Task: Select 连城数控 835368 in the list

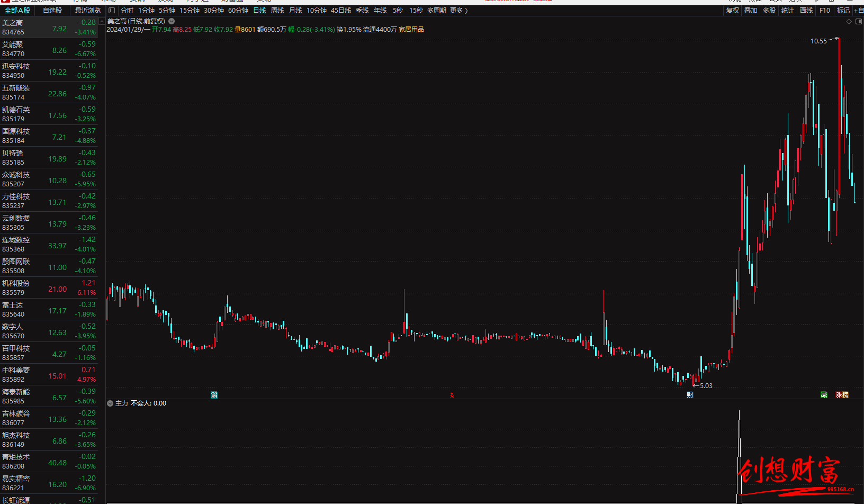Action: 49,245
